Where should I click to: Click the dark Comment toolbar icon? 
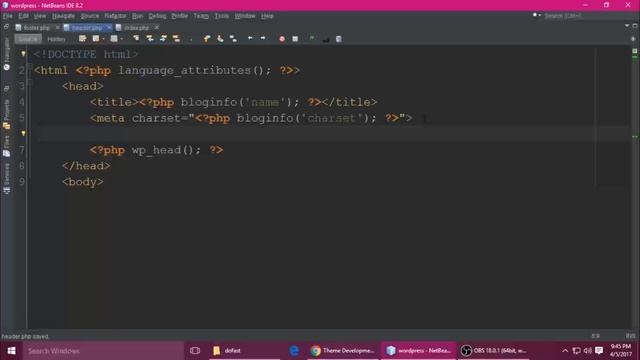pos(325,39)
